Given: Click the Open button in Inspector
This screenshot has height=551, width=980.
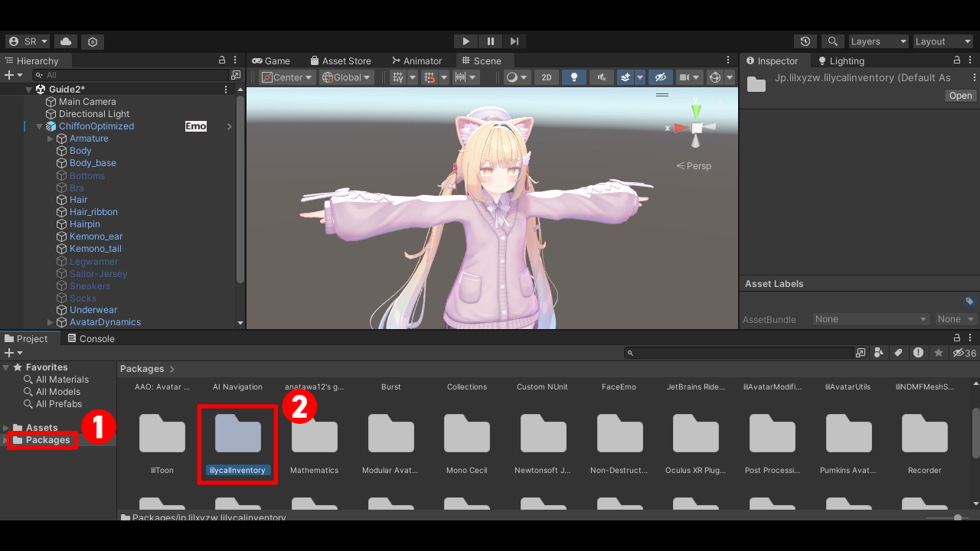Looking at the screenshot, I should [960, 96].
